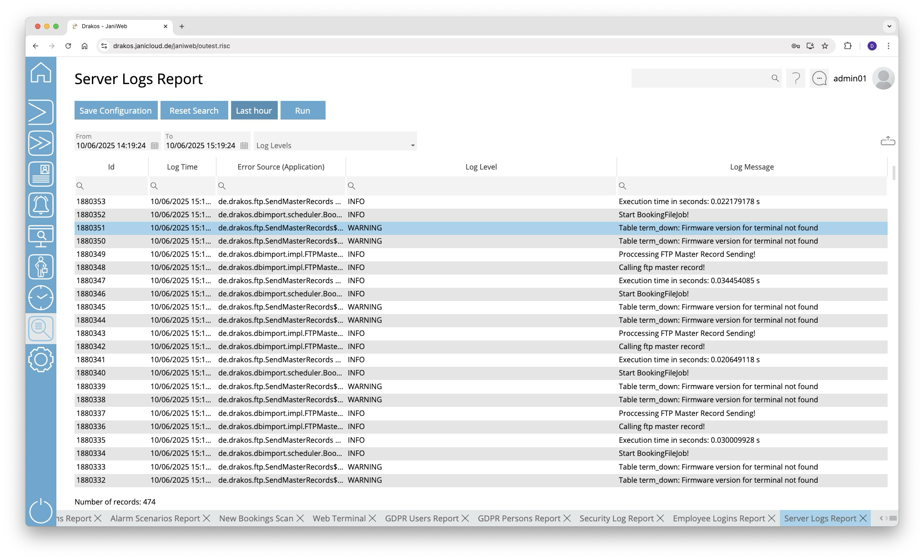Open the To date calendar picker
This screenshot has height=560, width=924.
(244, 145)
